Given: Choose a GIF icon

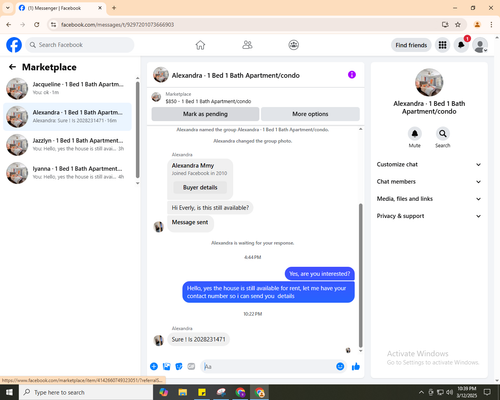Looking at the screenshot, I should [191, 366].
